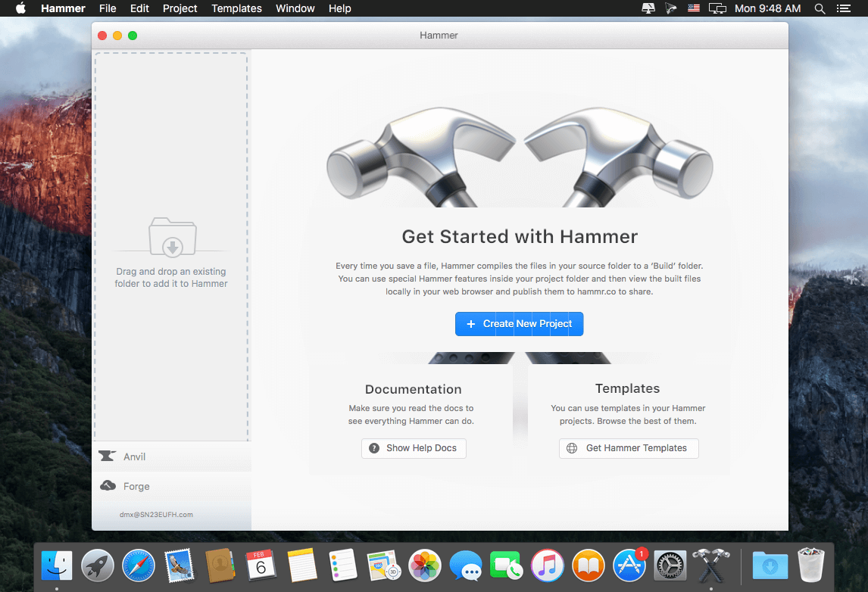Open Notification Center icon in menu bar

coord(844,8)
